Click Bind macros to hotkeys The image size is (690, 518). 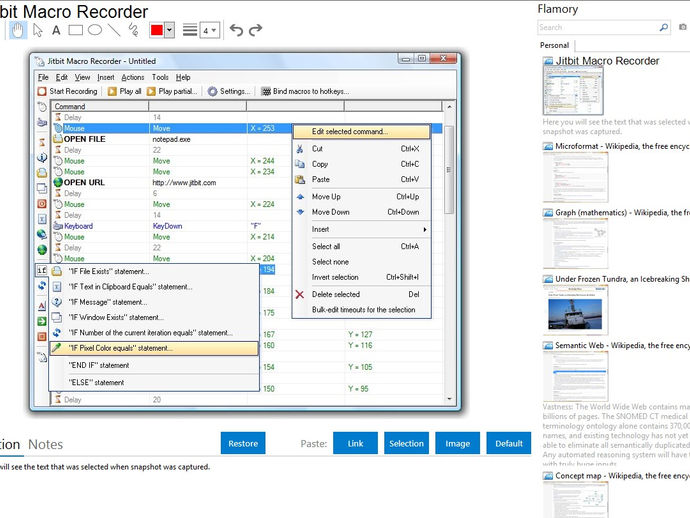(x=305, y=91)
